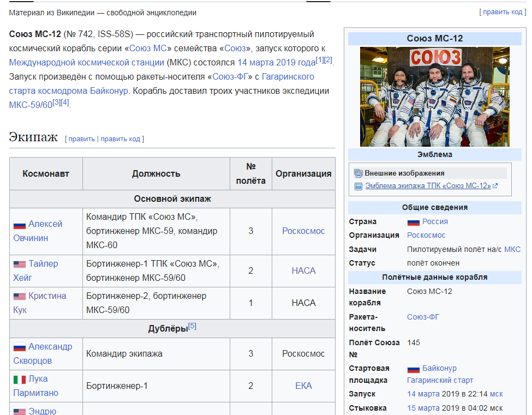
Task: Click Основной экипаж table section row
Action: pos(172,199)
